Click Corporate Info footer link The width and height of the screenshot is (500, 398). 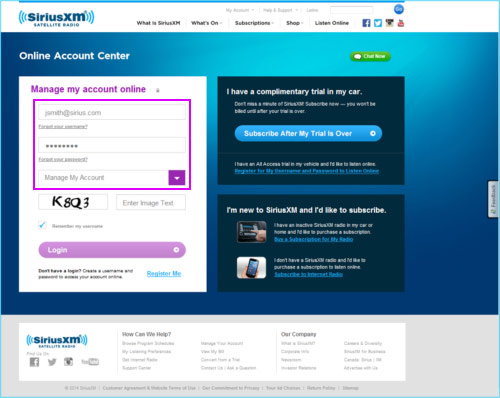point(295,352)
